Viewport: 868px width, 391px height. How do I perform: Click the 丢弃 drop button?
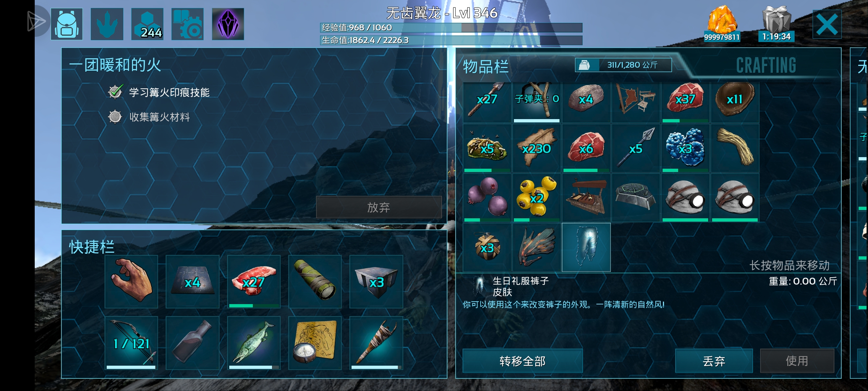pos(714,361)
